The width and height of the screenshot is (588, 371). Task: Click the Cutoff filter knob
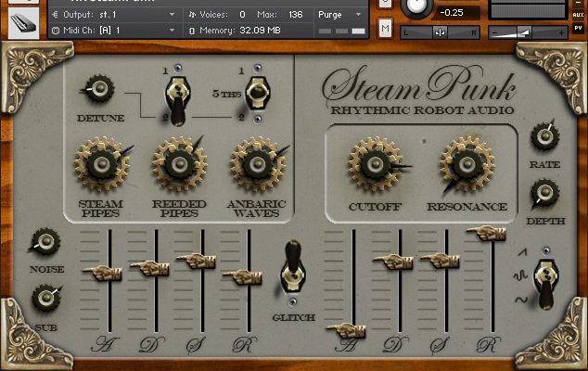tap(375, 165)
